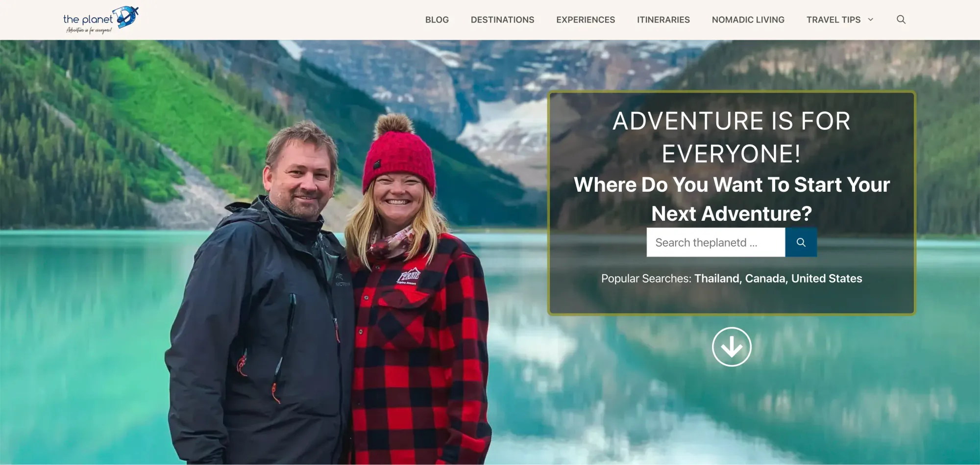This screenshot has width=980, height=465.
Task: Open The Planet D logo homepage
Action: click(x=100, y=20)
